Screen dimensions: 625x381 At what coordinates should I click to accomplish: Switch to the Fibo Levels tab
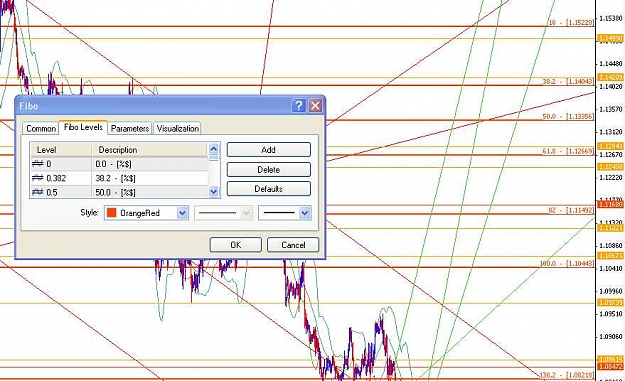[83, 127]
